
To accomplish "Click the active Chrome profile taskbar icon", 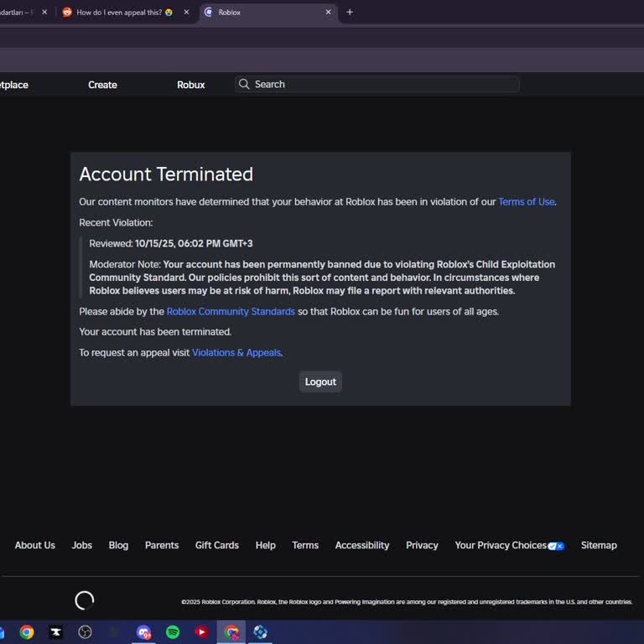I will [231, 631].
